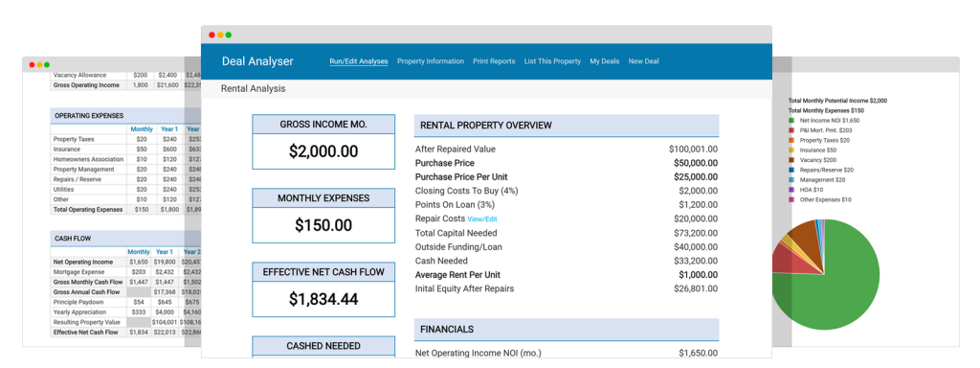Click the purple HOA legend swatch
The height and width of the screenshot is (368, 980).
coord(791,190)
